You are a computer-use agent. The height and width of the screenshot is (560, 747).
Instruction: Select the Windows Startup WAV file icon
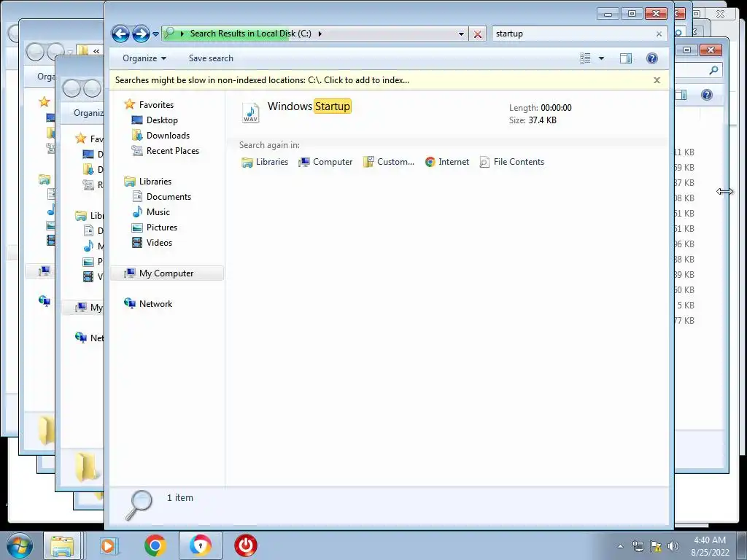pyautogui.click(x=251, y=112)
